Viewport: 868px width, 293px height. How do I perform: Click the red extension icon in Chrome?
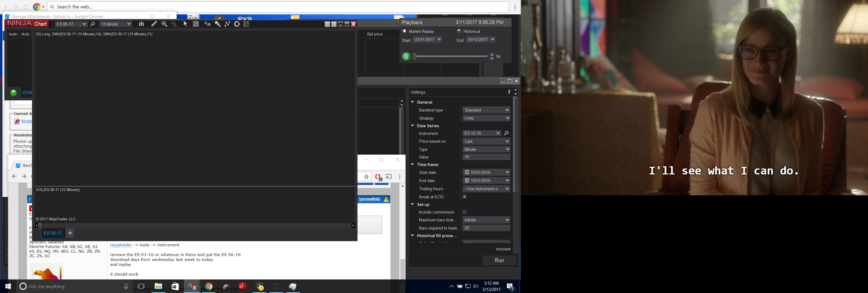tap(378, 177)
